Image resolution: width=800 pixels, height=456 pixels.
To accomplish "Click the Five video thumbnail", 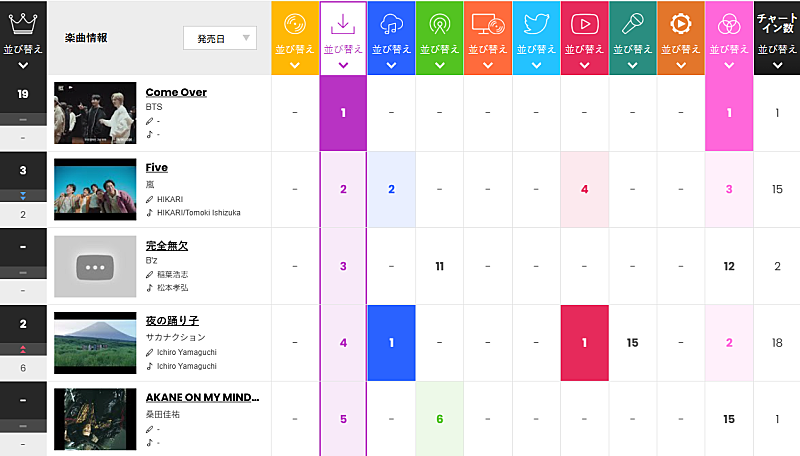I will 95,189.
